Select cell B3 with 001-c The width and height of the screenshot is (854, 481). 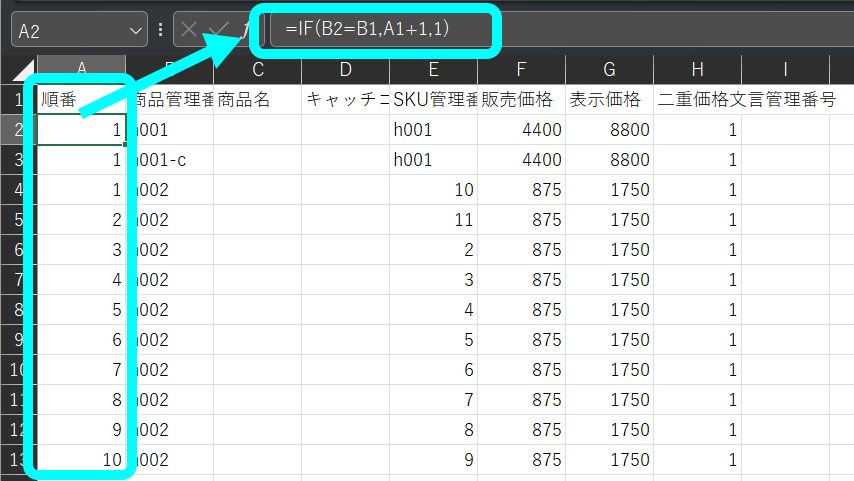[x=170, y=160]
